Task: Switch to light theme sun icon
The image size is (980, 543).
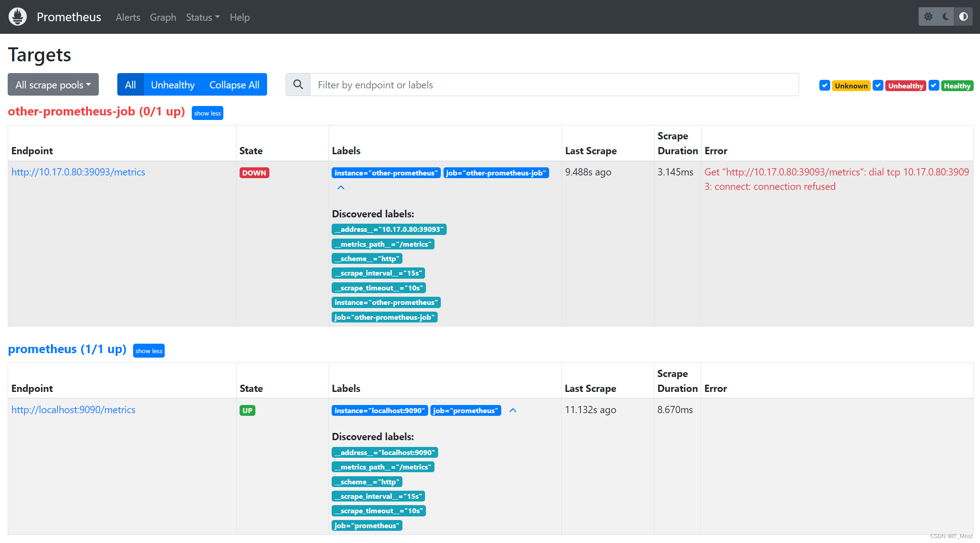Action: point(928,17)
